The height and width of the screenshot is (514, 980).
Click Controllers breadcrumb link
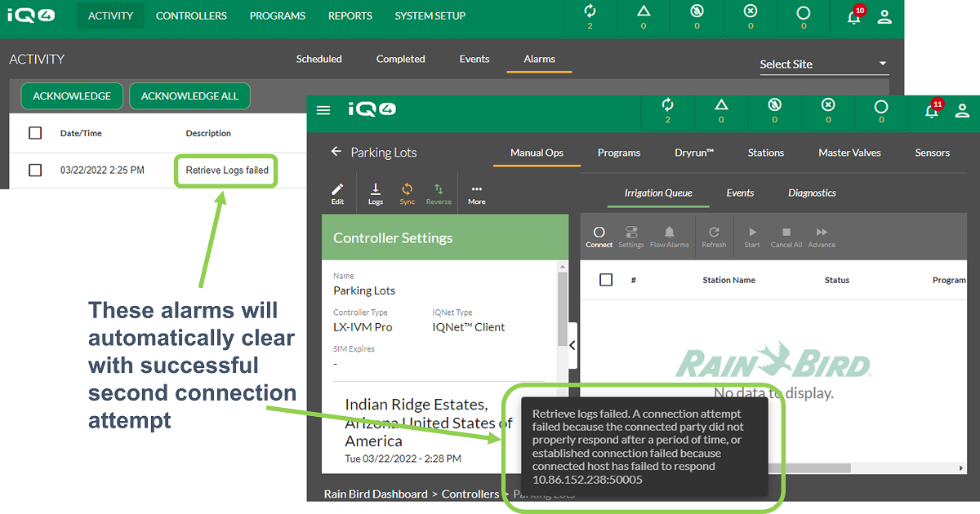pyautogui.click(x=470, y=494)
